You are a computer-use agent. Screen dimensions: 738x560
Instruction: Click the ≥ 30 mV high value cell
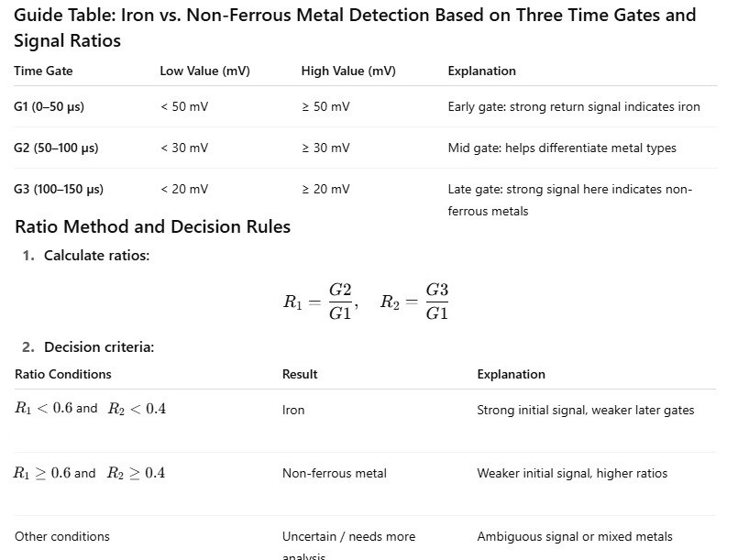point(325,148)
